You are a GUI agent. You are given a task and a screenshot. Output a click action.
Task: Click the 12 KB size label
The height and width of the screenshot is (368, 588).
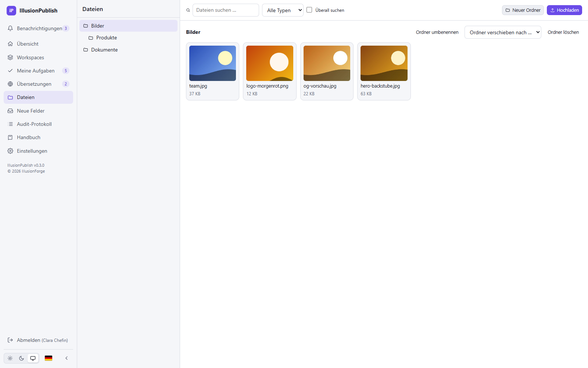coord(252,94)
